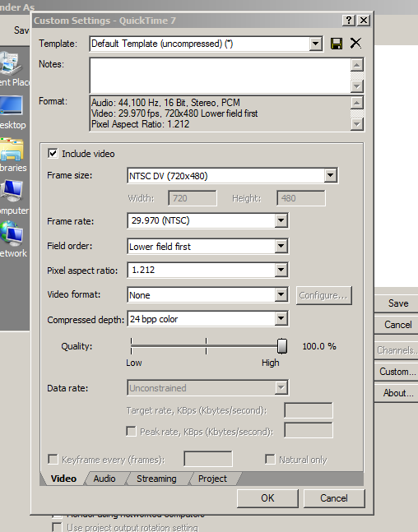
Task: Click the Video: 29.970 fps format line
Action: point(174,113)
